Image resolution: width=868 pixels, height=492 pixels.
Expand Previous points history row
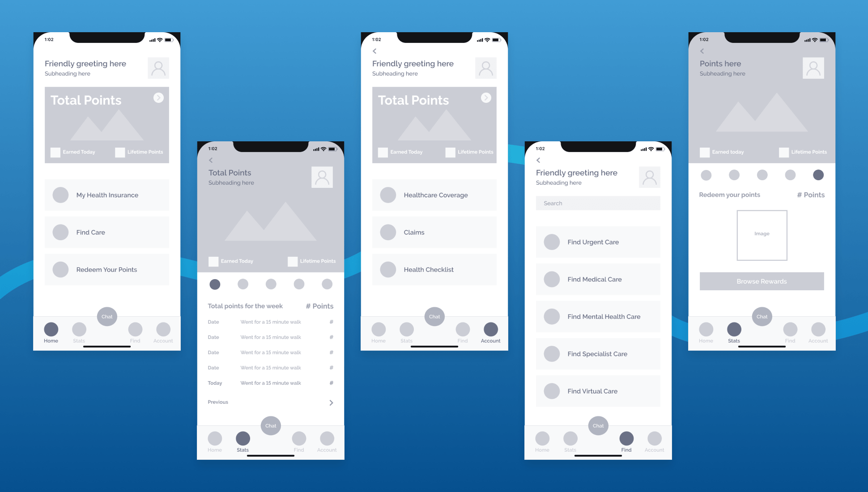332,402
